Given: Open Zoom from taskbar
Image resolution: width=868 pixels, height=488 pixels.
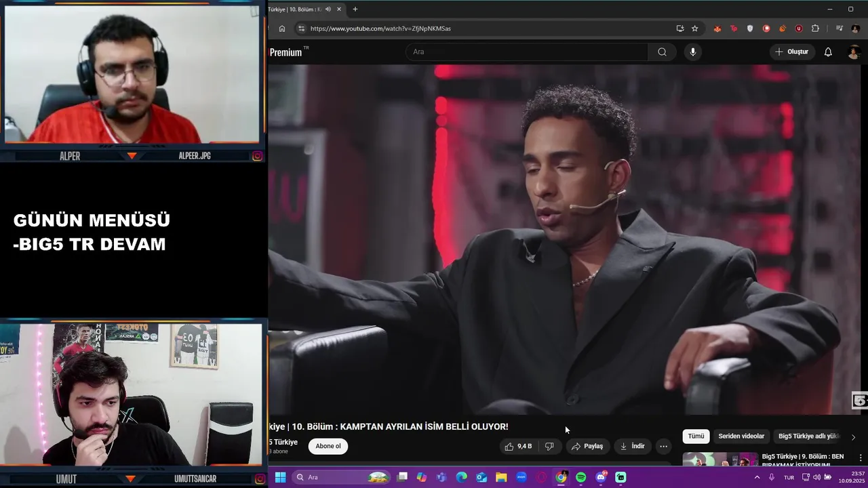Looking at the screenshot, I should (521, 477).
